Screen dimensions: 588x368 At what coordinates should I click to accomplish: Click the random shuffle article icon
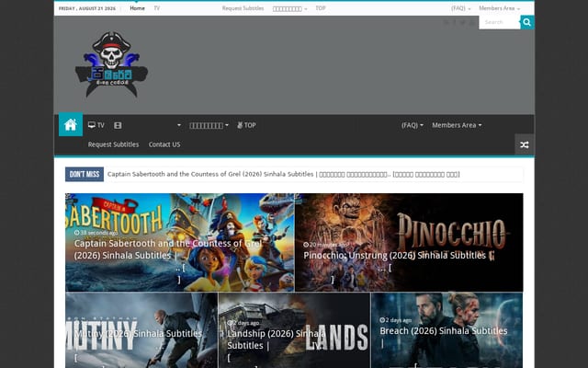coord(525,144)
